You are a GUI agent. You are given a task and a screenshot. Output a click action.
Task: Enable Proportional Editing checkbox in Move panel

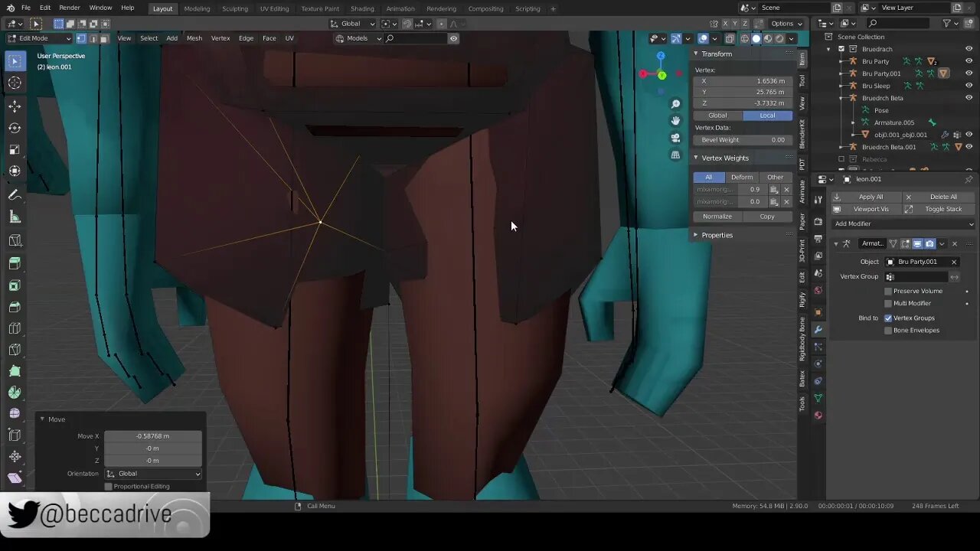click(x=108, y=487)
